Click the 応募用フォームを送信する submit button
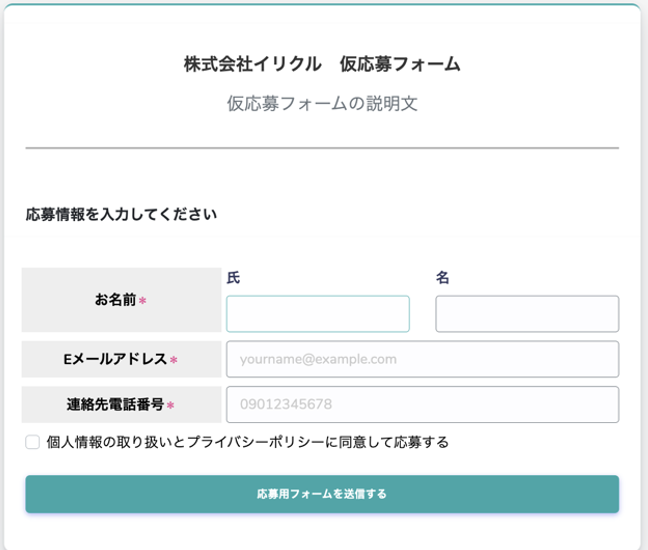The height and width of the screenshot is (550, 648). [322, 494]
